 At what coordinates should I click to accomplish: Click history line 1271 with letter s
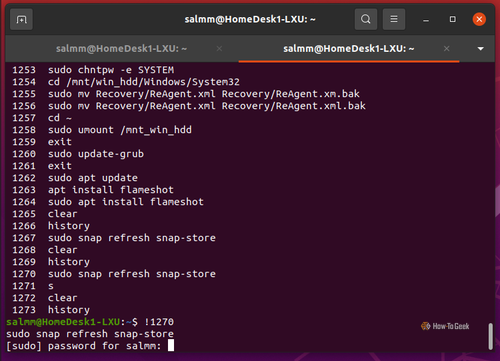(x=33, y=286)
